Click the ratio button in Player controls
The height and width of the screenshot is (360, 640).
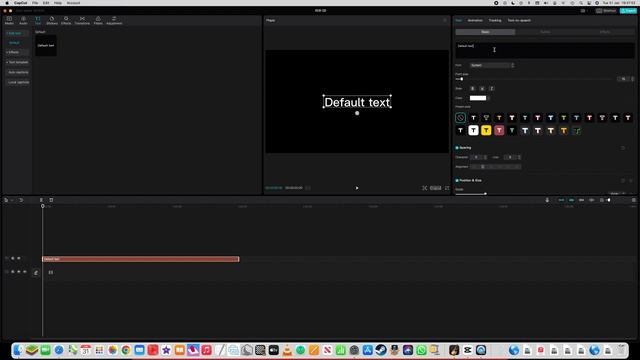click(436, 188)
